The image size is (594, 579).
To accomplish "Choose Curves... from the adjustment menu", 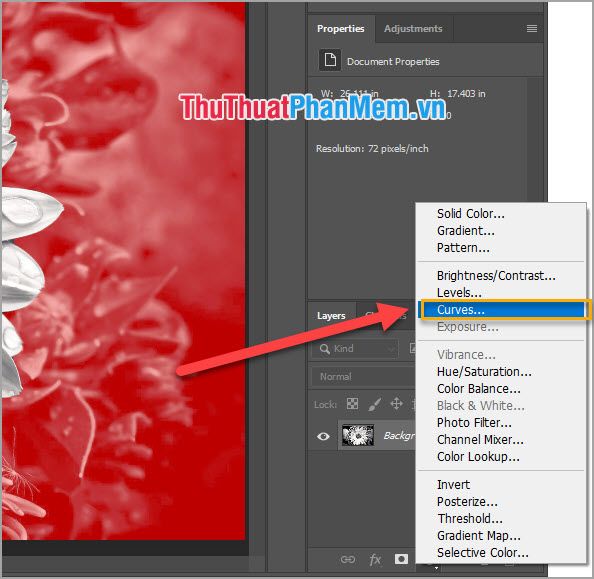I will [x=503, y=310].
